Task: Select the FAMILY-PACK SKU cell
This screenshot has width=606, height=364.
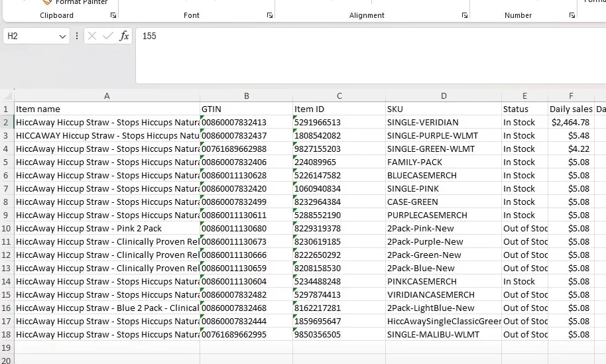Action: coord(444,162)
